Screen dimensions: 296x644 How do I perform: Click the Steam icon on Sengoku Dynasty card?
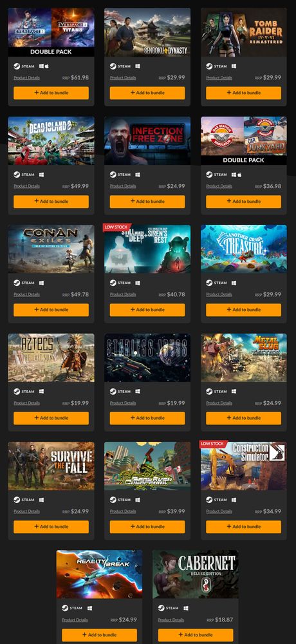coord(113,66)
